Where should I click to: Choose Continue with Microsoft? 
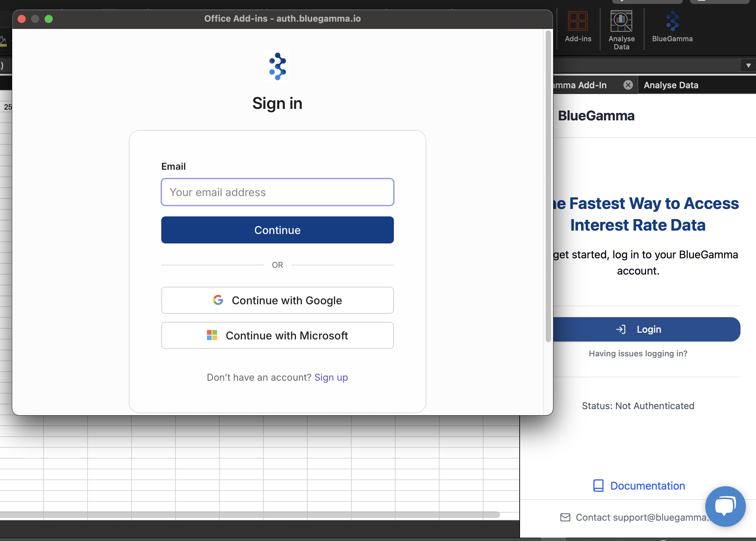(278, 335)
